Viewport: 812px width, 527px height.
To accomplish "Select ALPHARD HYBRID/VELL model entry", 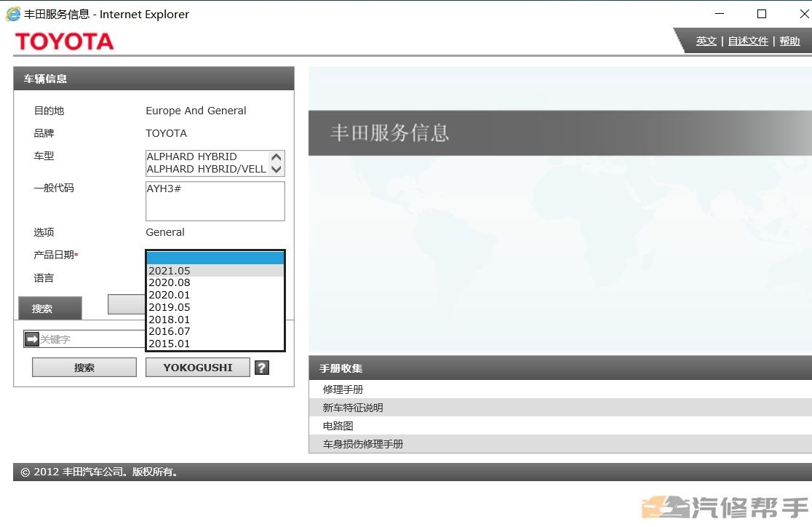I will [x=207, y=169].
